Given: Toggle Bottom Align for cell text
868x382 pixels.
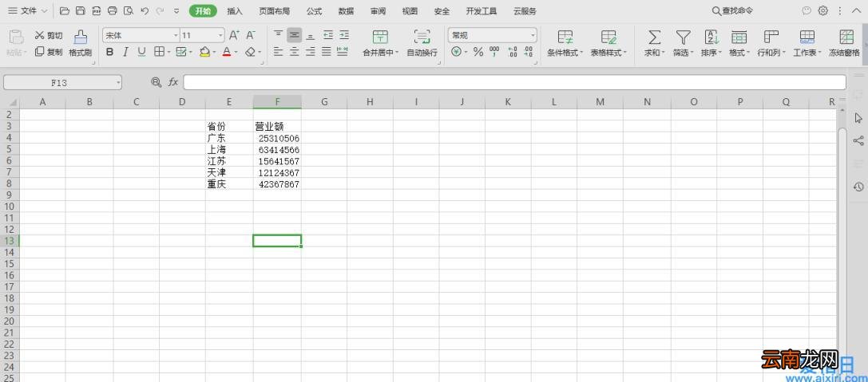Looking at the screenshot, I should click(x=311, y=35).
